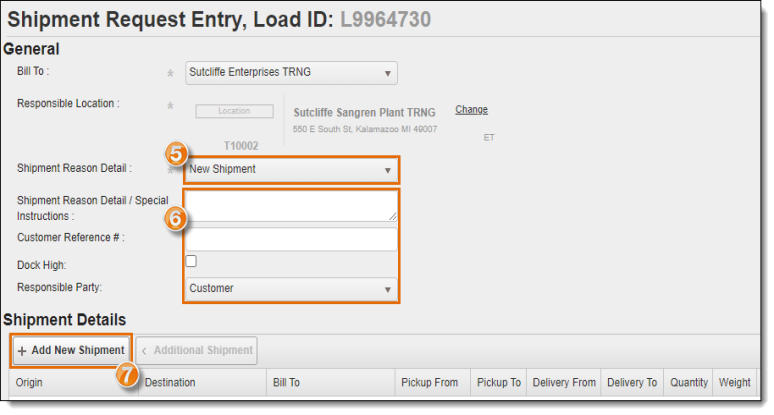This screenshot has width=774, height=415.
Task: Click the Weight column header
Action: point(734,383)
